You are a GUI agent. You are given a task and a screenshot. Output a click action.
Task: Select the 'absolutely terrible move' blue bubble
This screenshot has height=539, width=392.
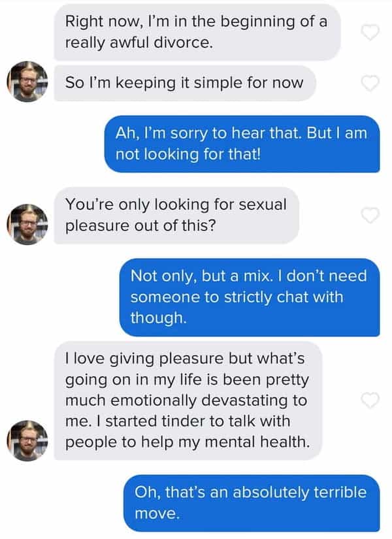pos(252,503)
